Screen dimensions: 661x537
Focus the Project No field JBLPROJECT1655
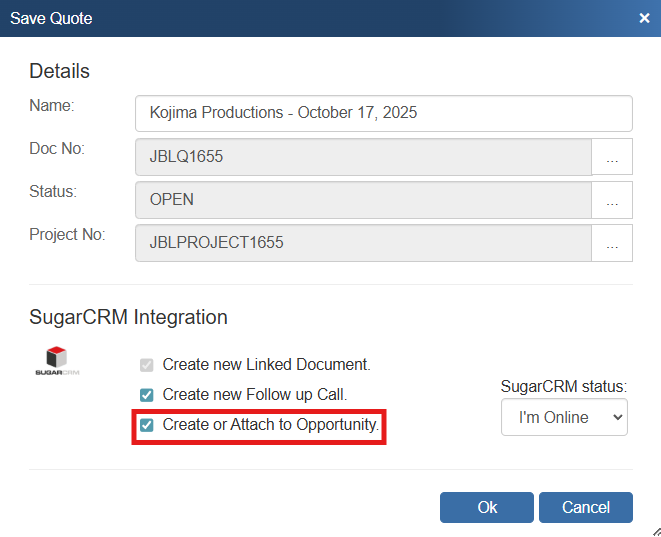(363, 243)
